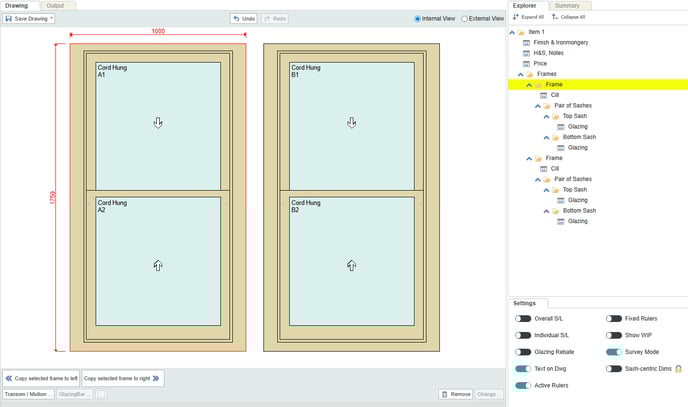Click Copy selected frame to right button
Screen dimensions: 688x407
pyautogui.click(x=121, y=379)
